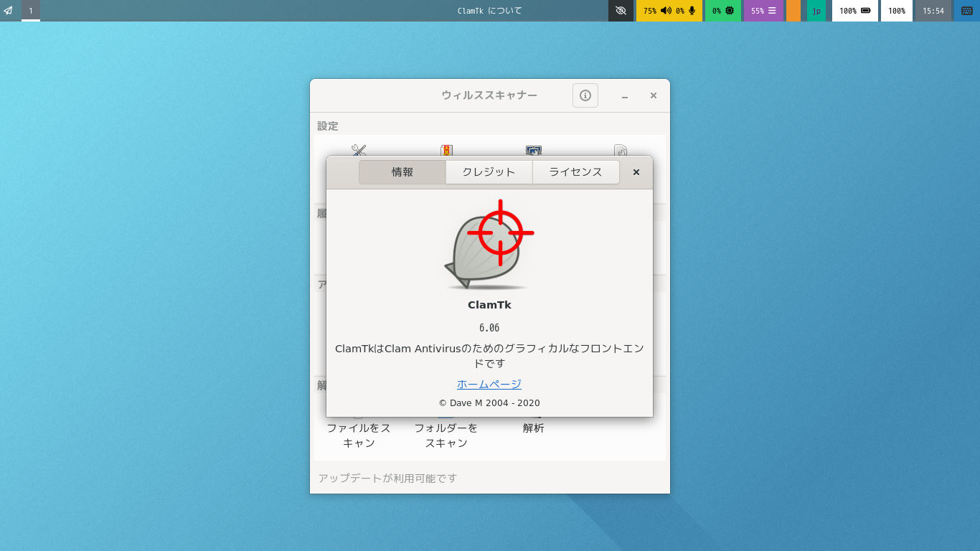Screen dimensions: 980x551
Task: Select 解析 in the main window
Action: [533, 428]
